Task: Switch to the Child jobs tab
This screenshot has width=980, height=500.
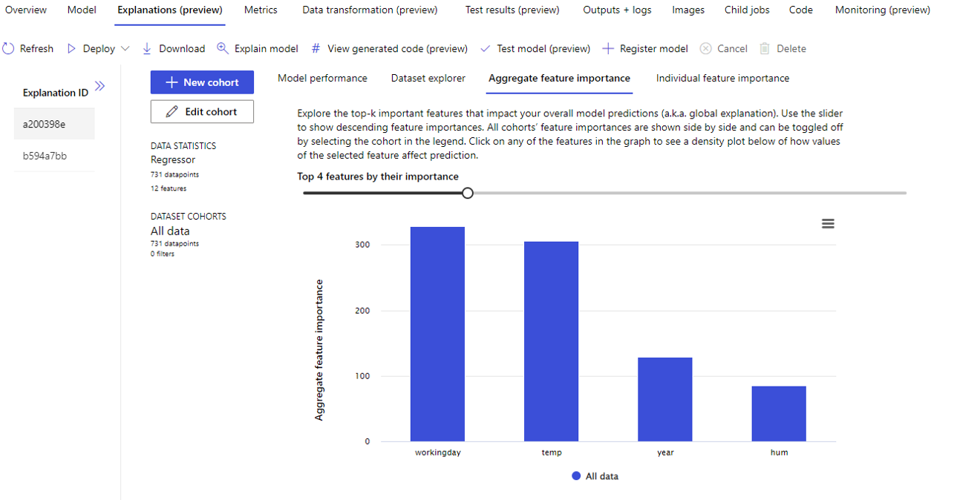Action: pos(747,10)
